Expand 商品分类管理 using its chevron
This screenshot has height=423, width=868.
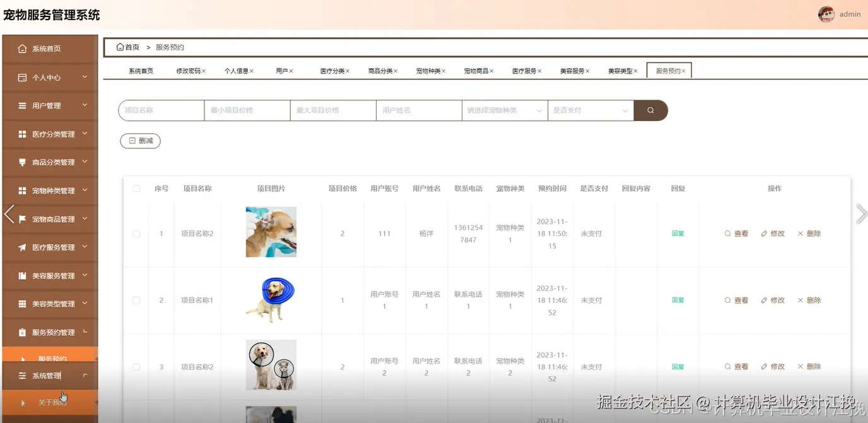point(85,162)
